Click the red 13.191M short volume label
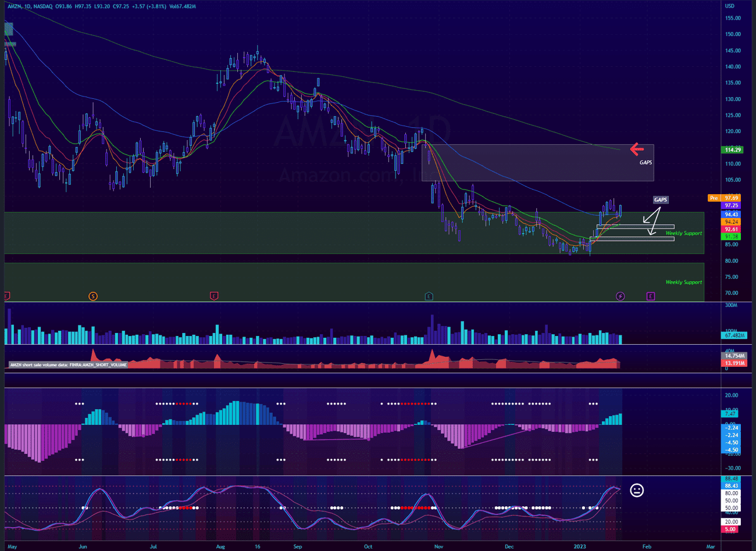The width and height of the screenshot is (756, 551). [x=734, y=363]
